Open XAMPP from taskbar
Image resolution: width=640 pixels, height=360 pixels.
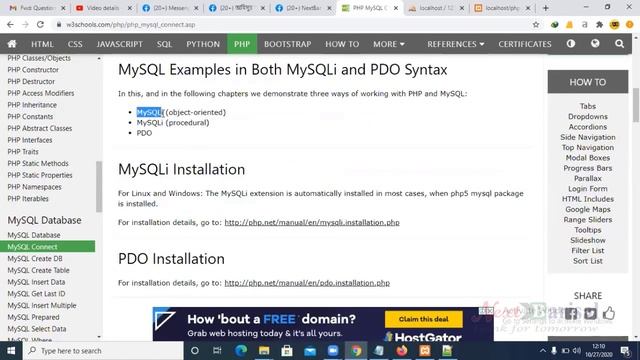pyautogui.click(x=425, y=351)
